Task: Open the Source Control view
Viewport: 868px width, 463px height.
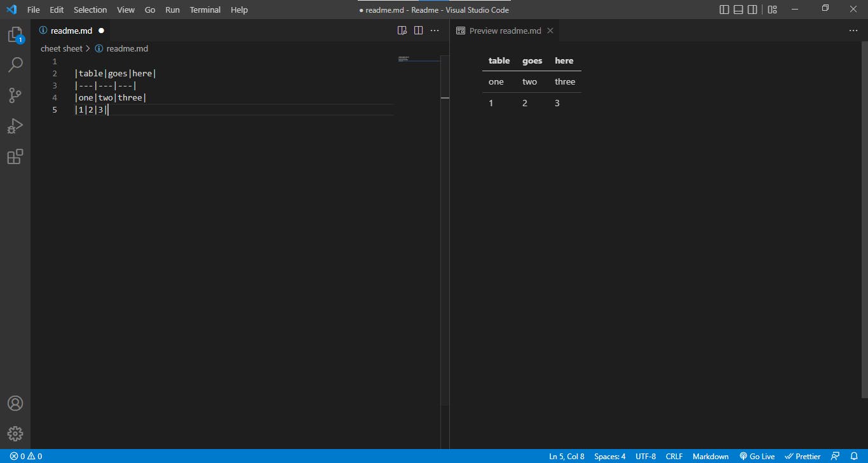Action: point(15,95)
